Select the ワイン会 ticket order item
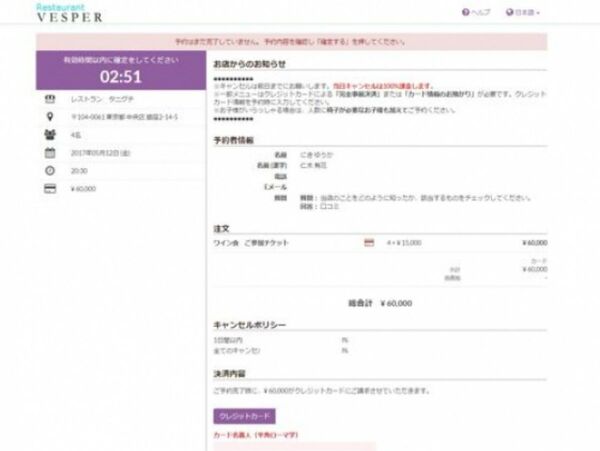Screen dimensions: 600x451 pyautogui.click(x=247, y=242)
